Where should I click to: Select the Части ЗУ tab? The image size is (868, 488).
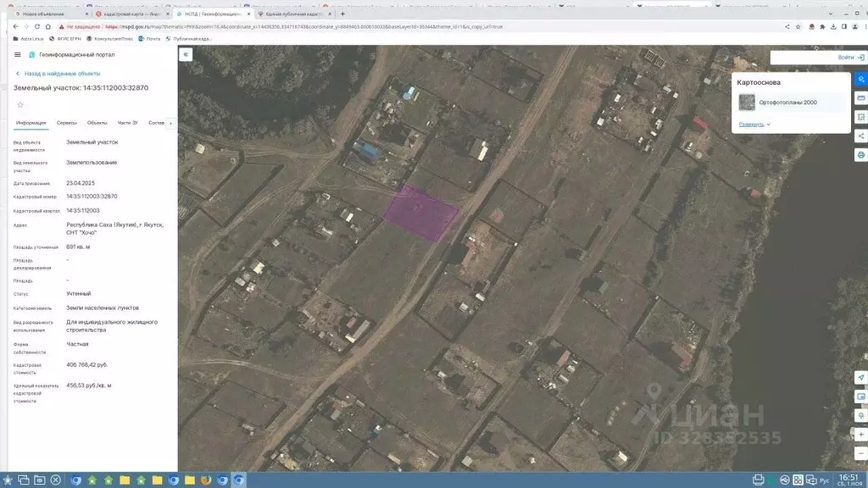coord(128,123)
